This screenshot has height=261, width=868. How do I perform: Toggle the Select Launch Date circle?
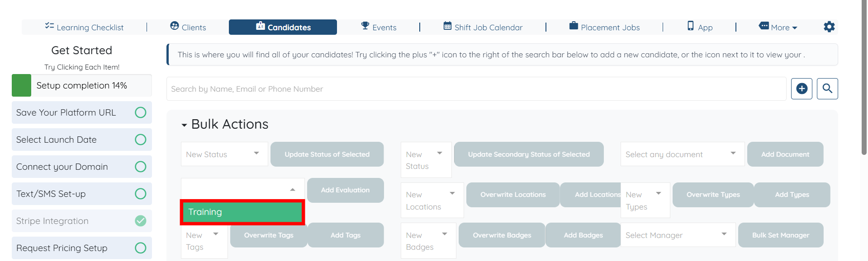tap(141, 140)
